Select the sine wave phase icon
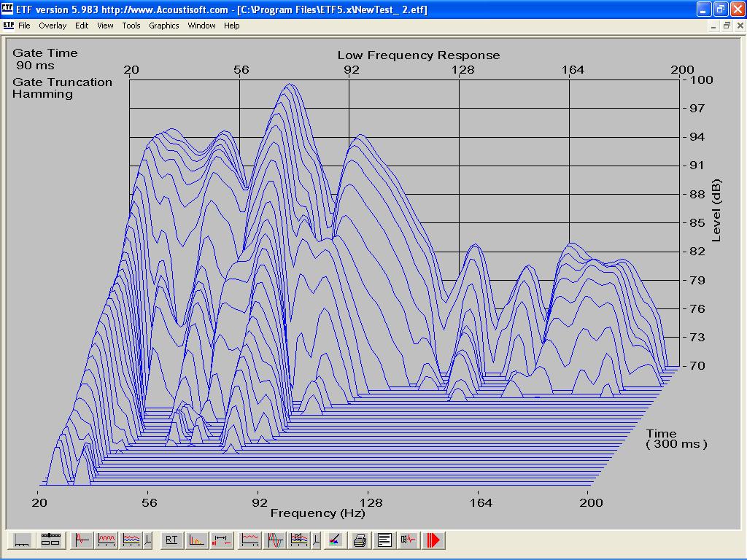The height and width of the screenshot is (560, 747). (276, 540)
